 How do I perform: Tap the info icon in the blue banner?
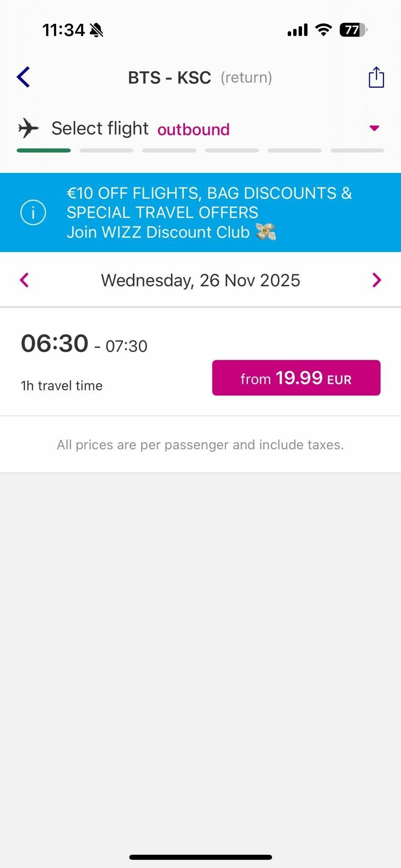pyautogui.click(x=33, y=212)
